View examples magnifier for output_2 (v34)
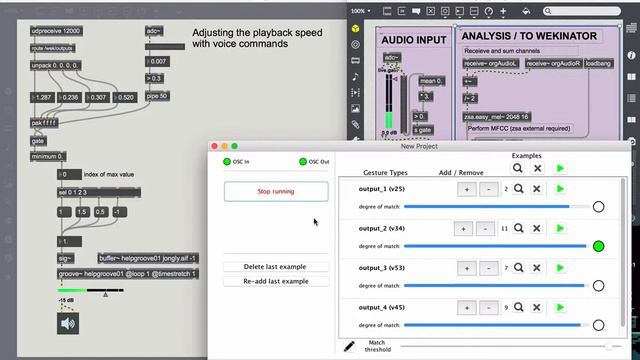 519,228
